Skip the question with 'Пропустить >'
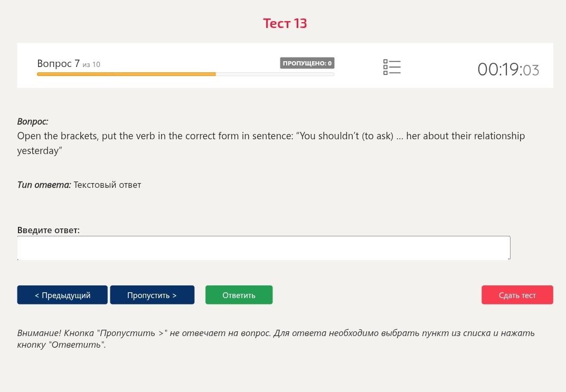566x392 pixels. tap(152, 295)
